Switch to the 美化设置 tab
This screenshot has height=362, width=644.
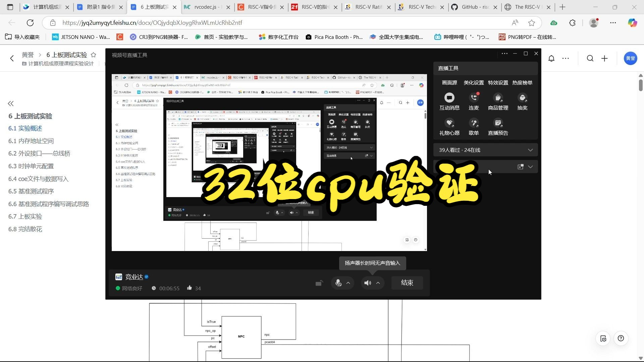[474, 83]
